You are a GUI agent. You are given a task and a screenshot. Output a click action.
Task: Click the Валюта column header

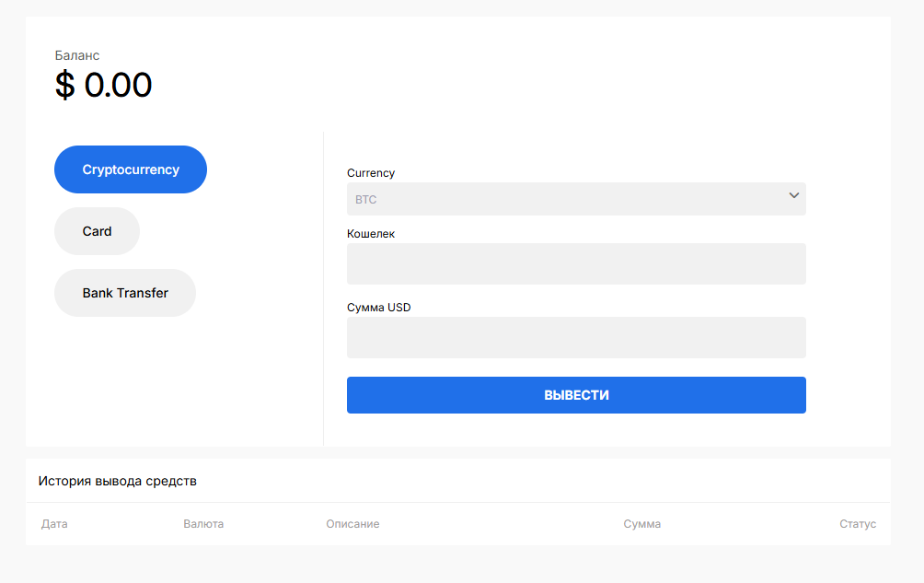[203, 524]
